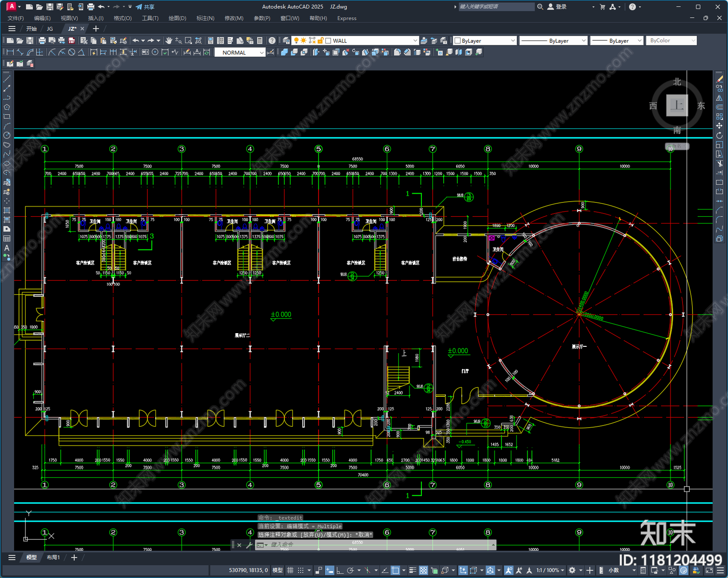
Task: Click the ViewCube 东 east label
Action: (x=701, y=106)
